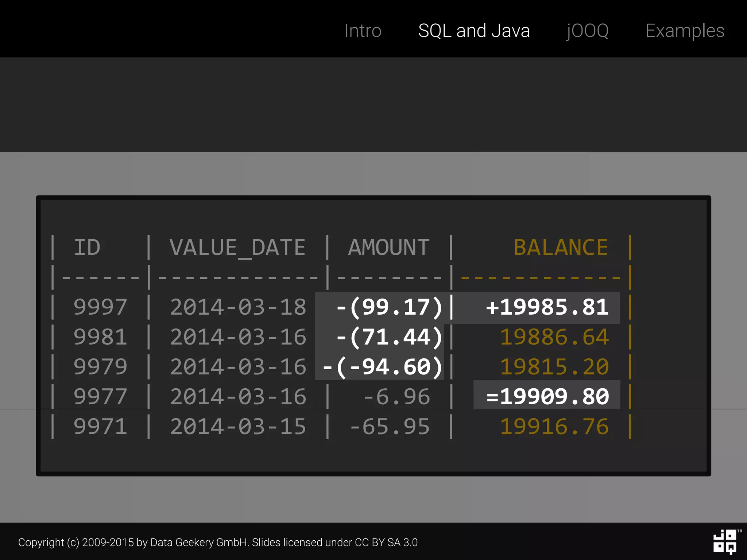This screenshot has width=747, height=560.
Task: Click the VALUE_DATE column header
Action: tap(237, 248)
